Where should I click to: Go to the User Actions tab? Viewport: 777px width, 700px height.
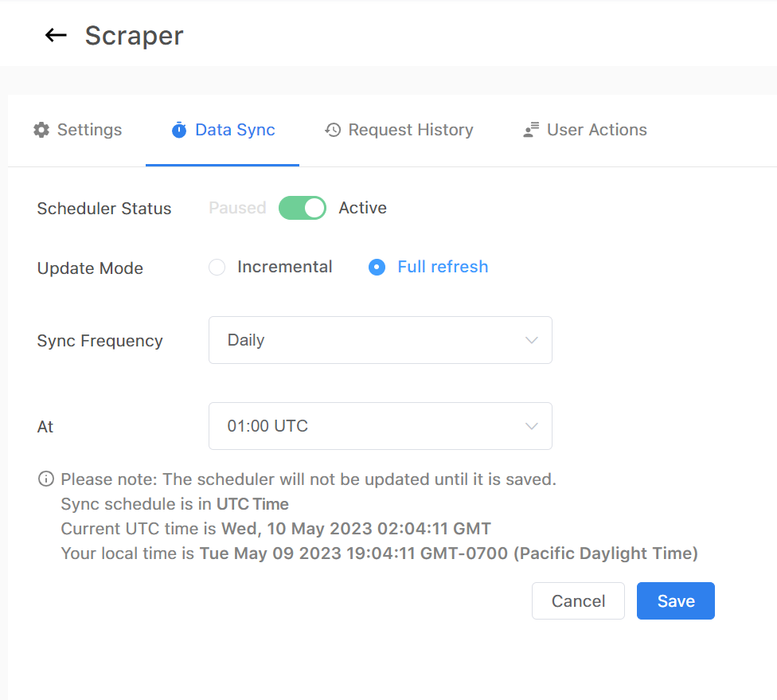(584, 130)
